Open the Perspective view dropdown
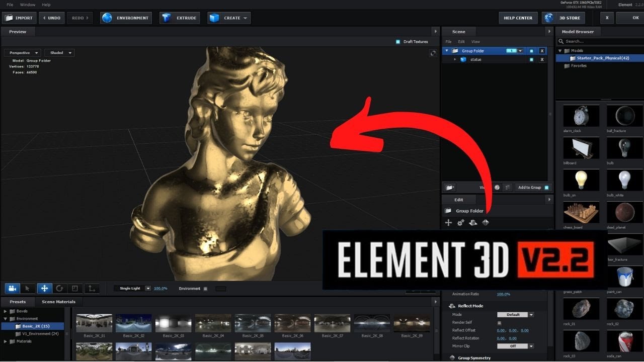 tap(24, 53)
